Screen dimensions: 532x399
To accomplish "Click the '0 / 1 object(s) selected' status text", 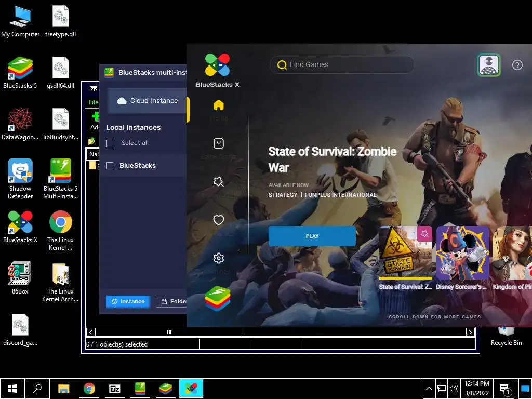I will (117, 344).
